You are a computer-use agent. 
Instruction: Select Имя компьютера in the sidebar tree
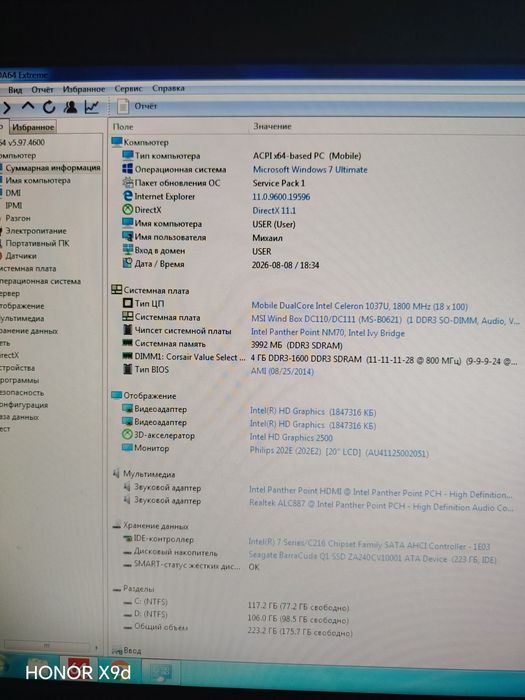point(38,180)
